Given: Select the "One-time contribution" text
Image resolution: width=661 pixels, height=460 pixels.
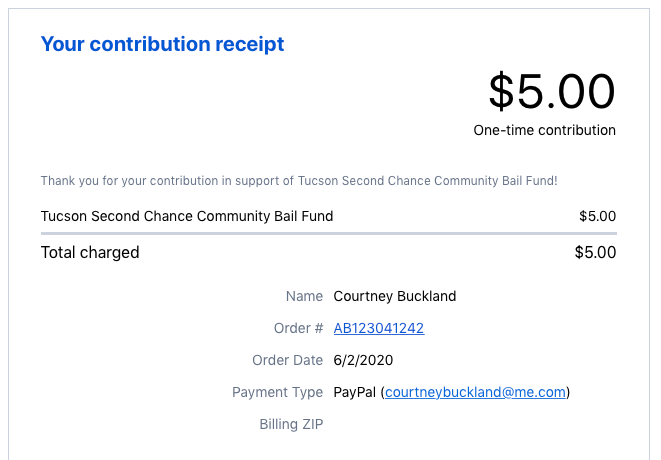Looking at the screenshot, I should pyautogui.click(x=544, y=130).
